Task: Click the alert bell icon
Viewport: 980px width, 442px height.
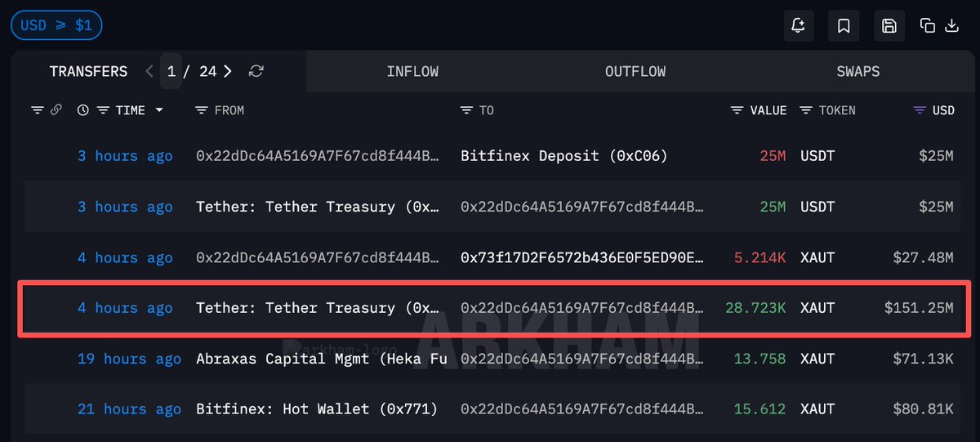Action: click(798, 25)
